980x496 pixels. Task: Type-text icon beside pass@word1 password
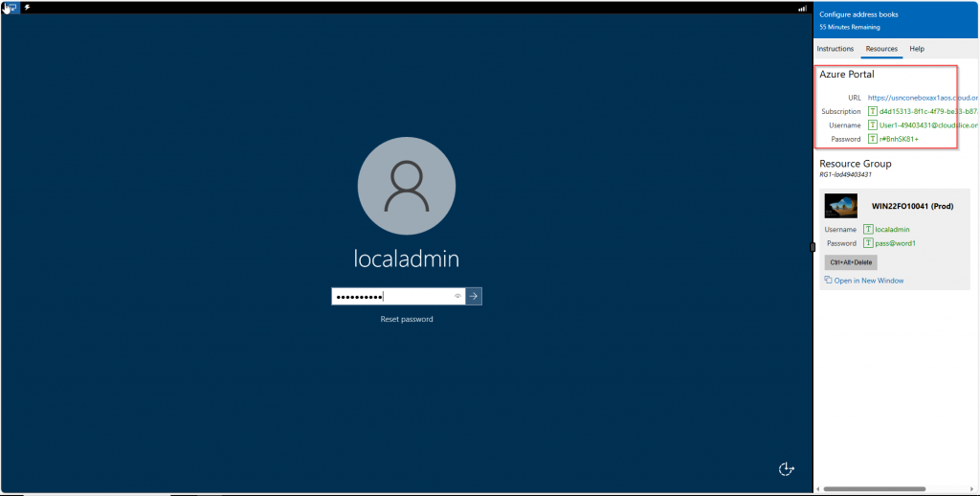pyautogui.click(x=868, y=243)
